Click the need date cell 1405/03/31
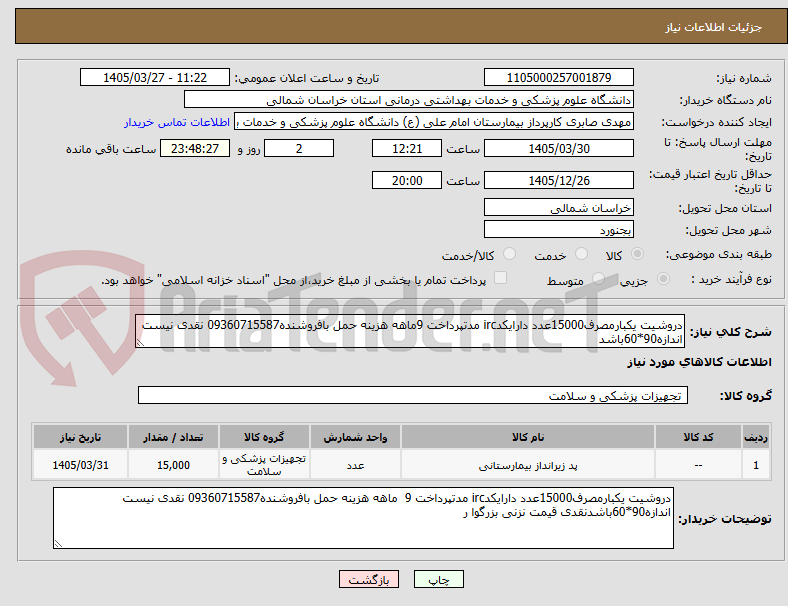 80,465
